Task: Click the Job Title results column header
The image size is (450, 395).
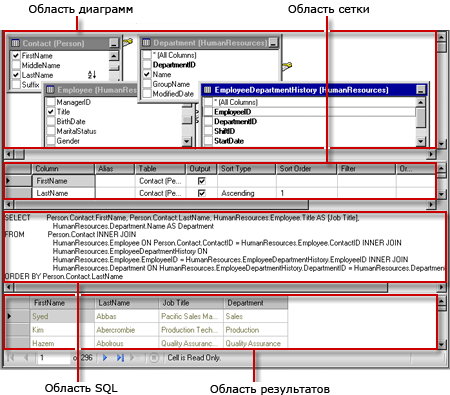Action: [191, 303]
